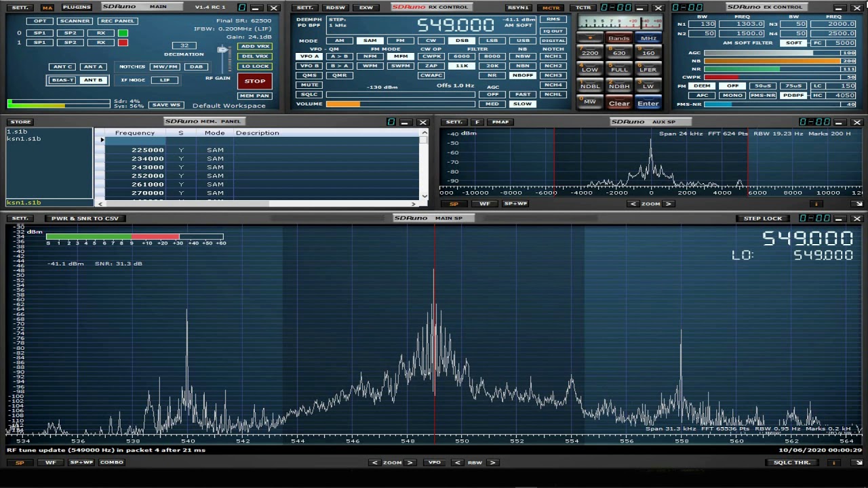Click the info icon in the Aux SP footer
Viewport: 868px width, 488px height.
coord(817,203)
